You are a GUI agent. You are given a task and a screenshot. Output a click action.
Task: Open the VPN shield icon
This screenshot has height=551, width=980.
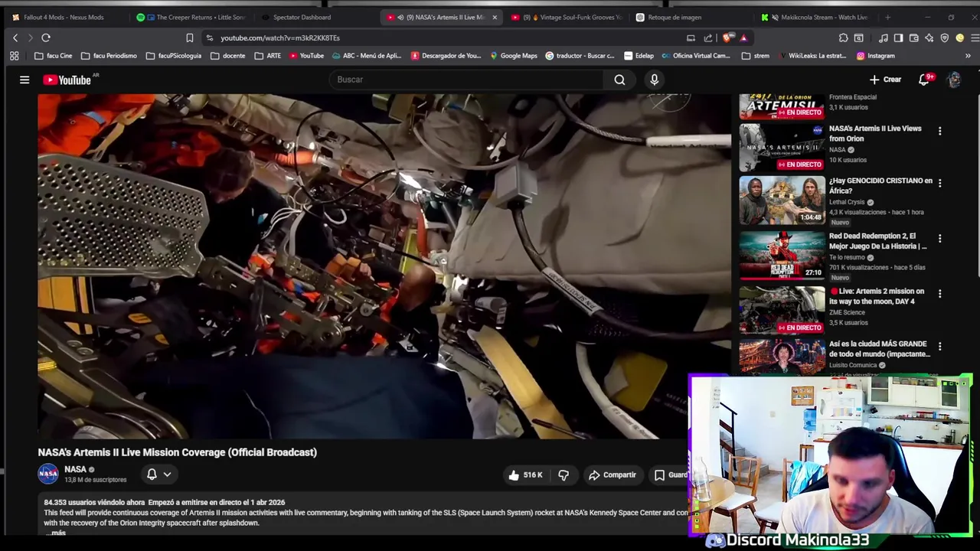point(945,37)
